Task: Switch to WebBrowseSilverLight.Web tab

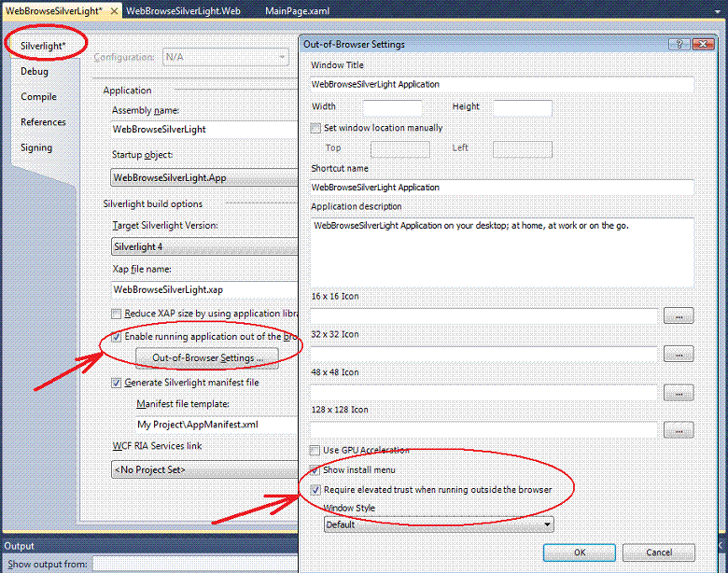Action: coord(183,10)
